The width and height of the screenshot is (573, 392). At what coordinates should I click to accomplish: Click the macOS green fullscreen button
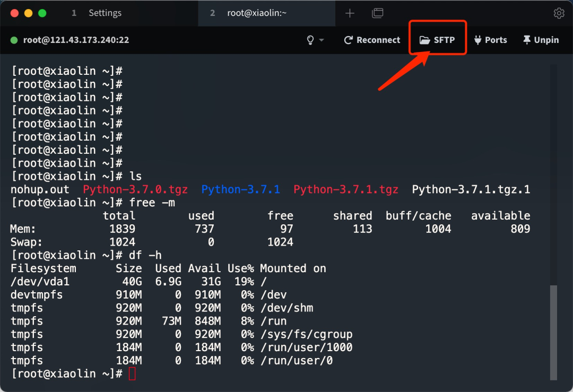[42, 13]
